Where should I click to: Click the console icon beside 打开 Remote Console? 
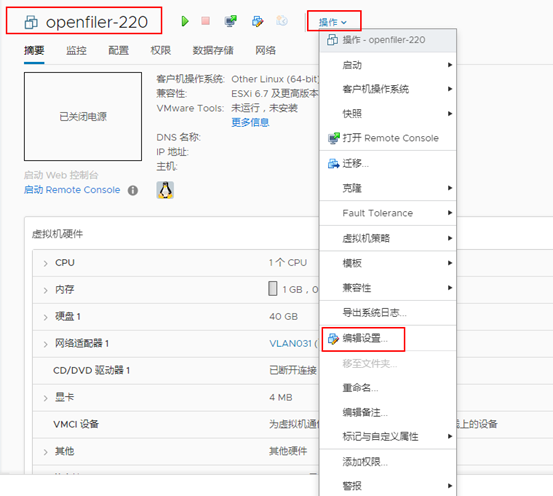(x=334, y=138)
